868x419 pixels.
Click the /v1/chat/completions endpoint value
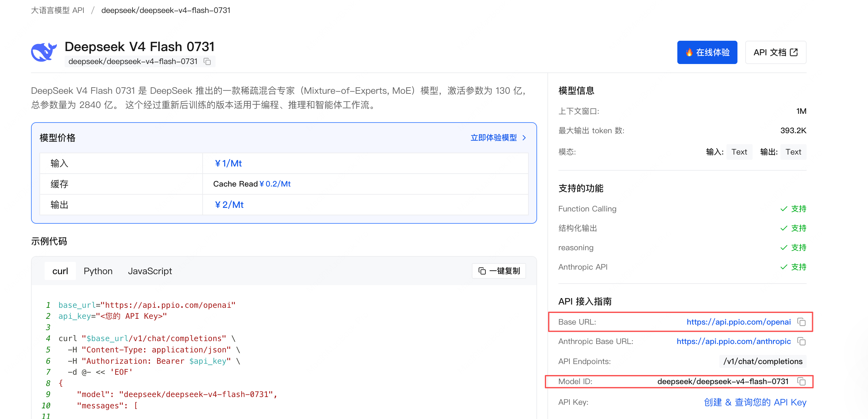point(763,361)
